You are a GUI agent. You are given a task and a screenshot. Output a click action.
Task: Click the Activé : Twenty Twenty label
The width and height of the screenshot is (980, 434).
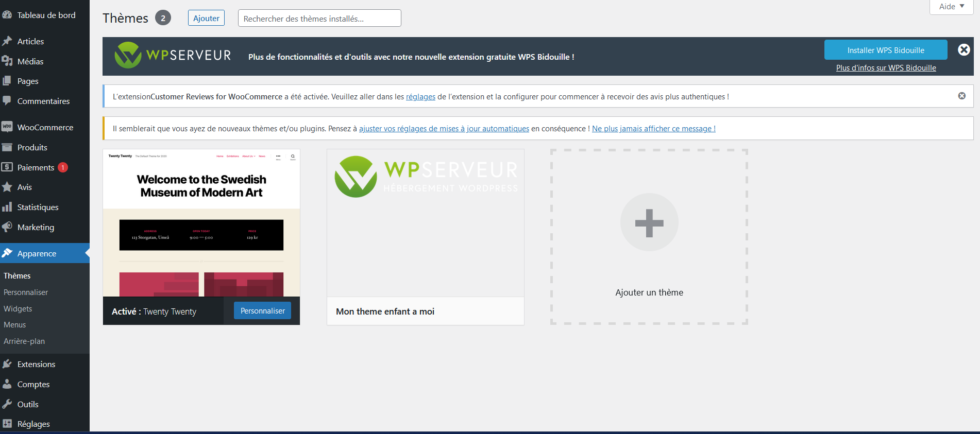pyautogui.click(x=154, y=311)
